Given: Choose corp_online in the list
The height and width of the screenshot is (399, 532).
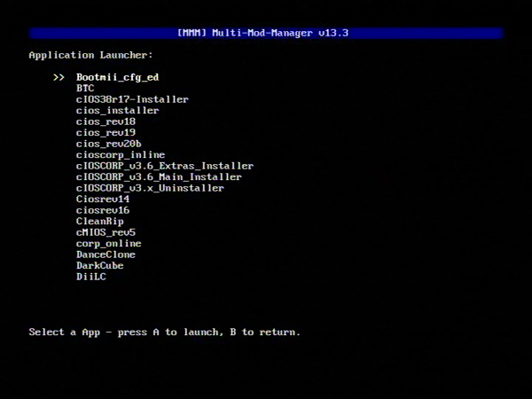Looking at the screenshot, I should click(x=109, y=244).
